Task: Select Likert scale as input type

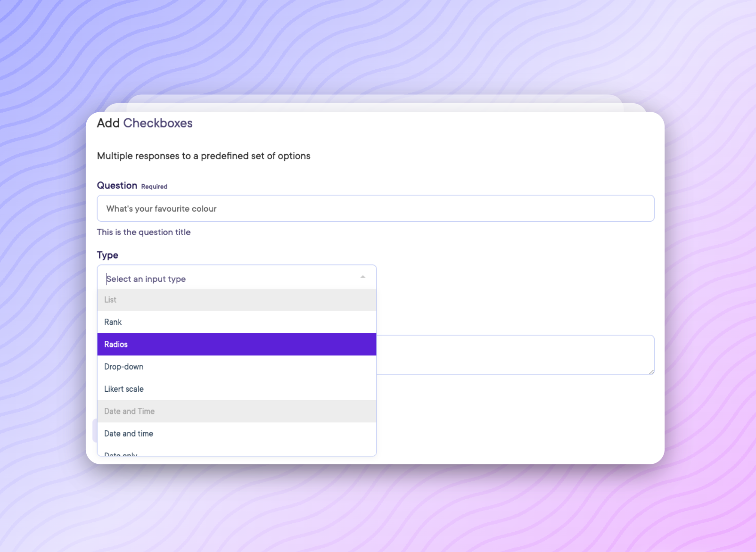Action: 237,389
